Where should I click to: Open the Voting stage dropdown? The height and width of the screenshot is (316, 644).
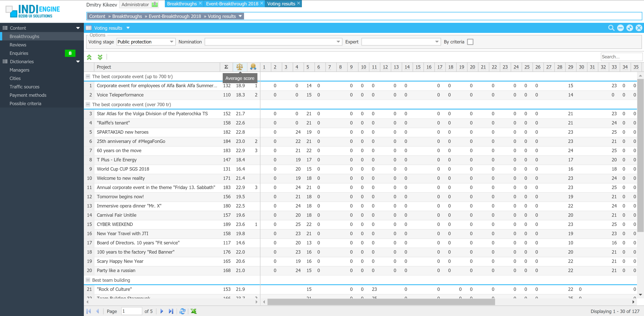click(172, 42)
